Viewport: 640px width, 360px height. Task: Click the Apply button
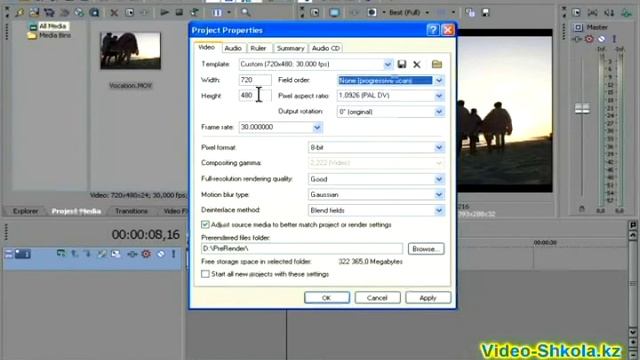pos(428,298)
